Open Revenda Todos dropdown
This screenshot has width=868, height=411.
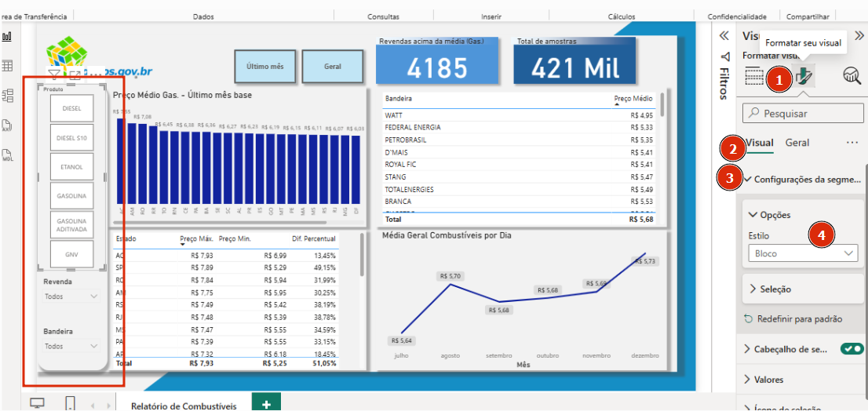click(71, 296)
